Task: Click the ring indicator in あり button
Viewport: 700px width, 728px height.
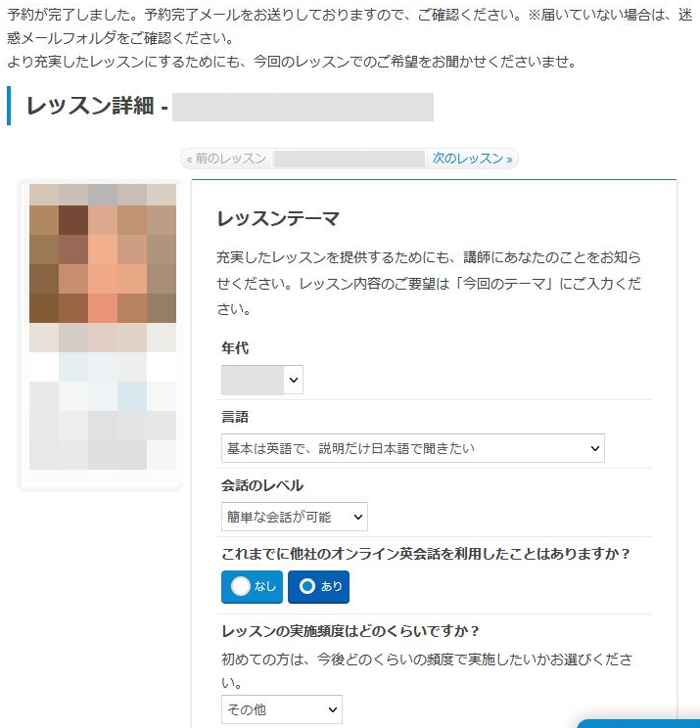Action: pyautogui.click(x=307, y=586)
